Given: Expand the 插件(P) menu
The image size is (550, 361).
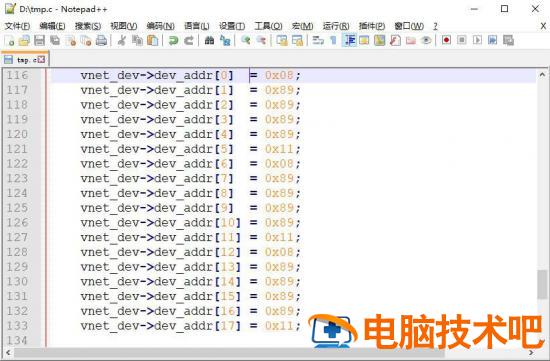Looking at the screenshot, I should pyautogui.click(x=372, y=26).
